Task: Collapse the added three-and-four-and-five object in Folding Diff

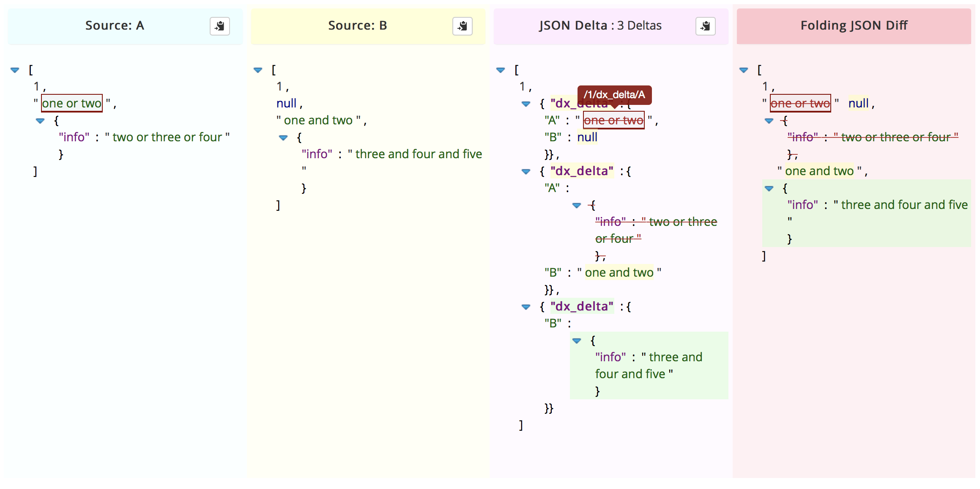Action: click(769, 188)
